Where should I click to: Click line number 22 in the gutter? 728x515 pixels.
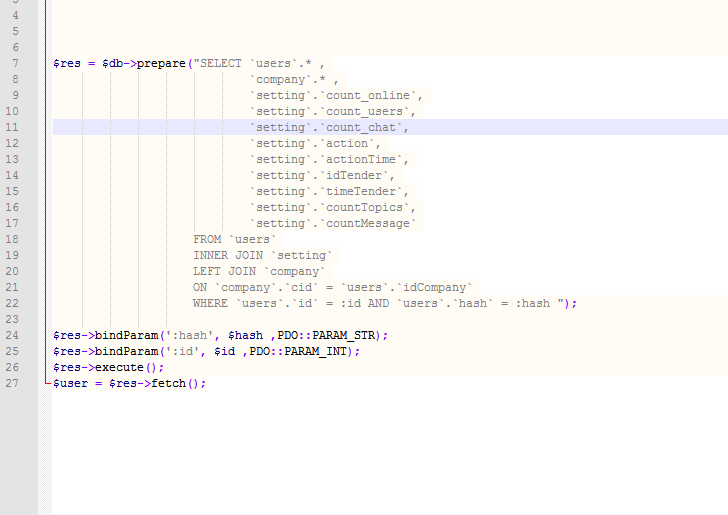[13, 304]
